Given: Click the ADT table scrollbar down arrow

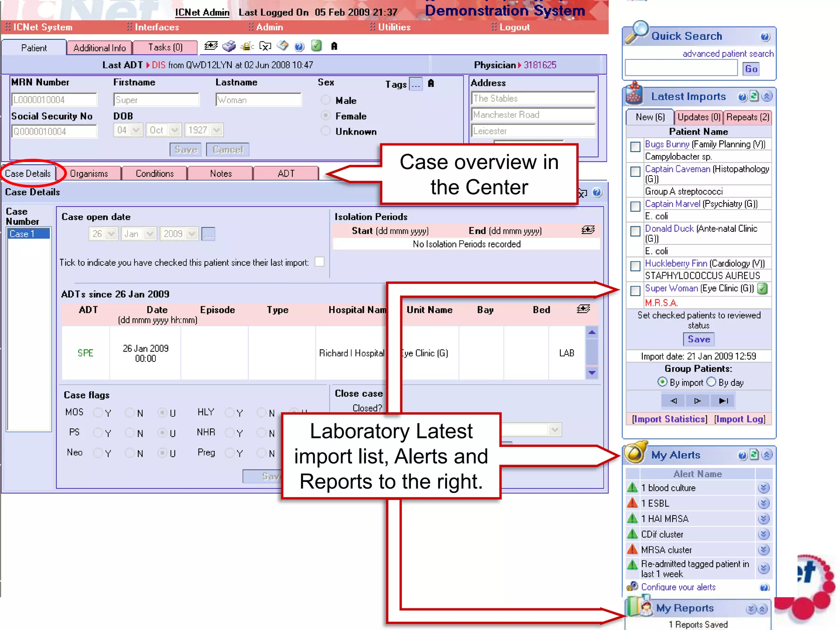Looking at the screenshot, I should tap(592, 373).
